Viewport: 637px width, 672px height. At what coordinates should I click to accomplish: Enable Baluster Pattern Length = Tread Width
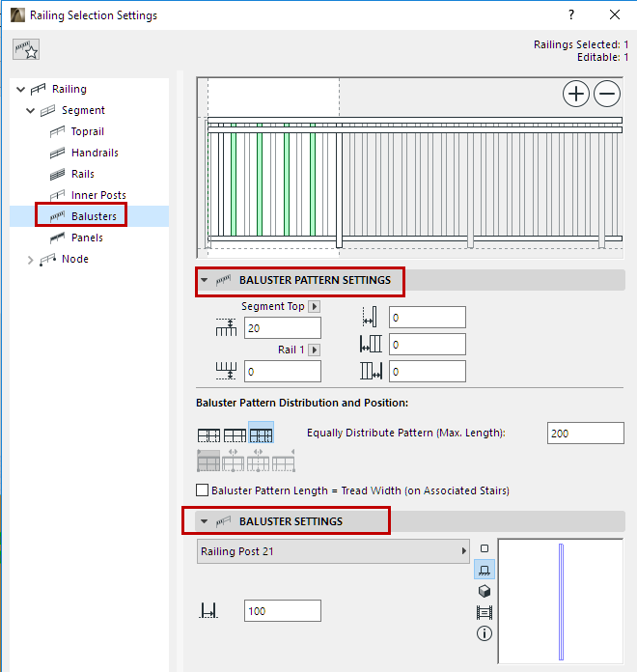click(202, 490)
